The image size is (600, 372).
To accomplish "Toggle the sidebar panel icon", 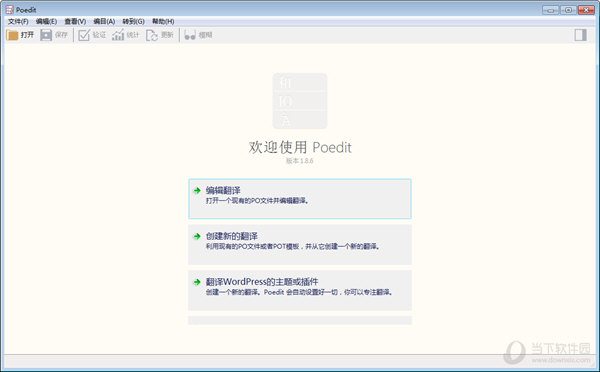I will [580, 35].
